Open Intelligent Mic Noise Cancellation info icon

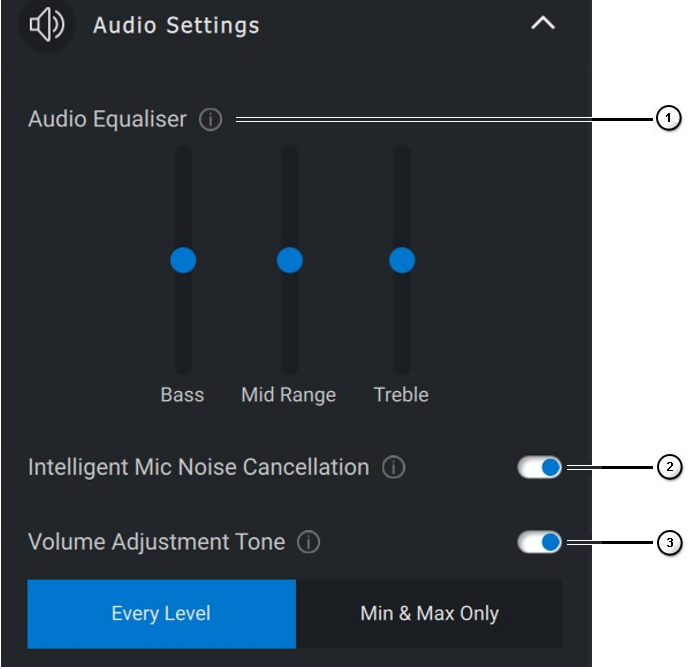pos(394,467)
